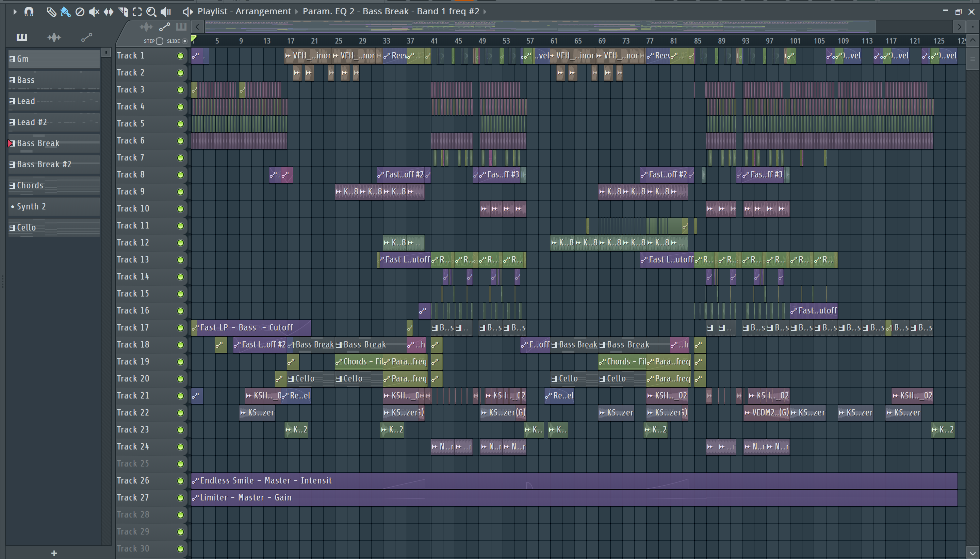Select the Zoom tool
The image size is (980, 559).
pyautogui.click(x=151, y=12)
